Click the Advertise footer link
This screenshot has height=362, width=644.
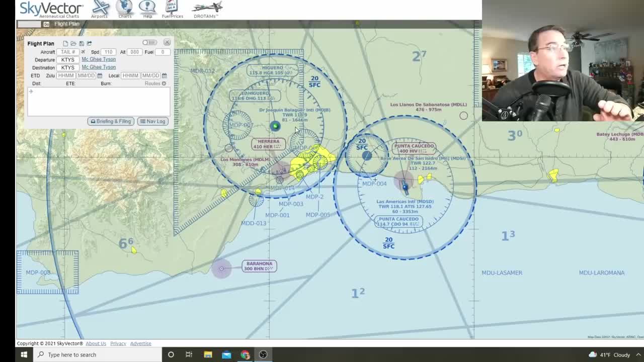click(x=140, y=343)
